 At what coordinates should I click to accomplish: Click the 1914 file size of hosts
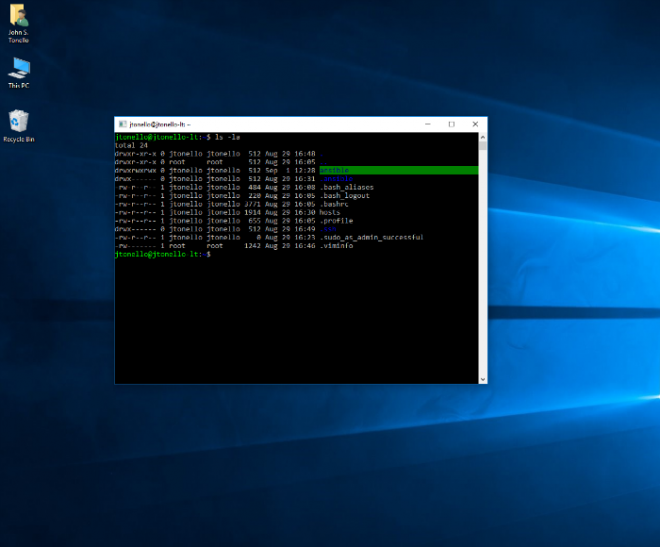(253, 212)
